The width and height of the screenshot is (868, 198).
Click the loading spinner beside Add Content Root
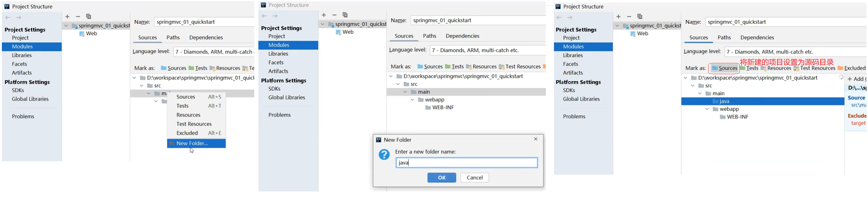841,77
